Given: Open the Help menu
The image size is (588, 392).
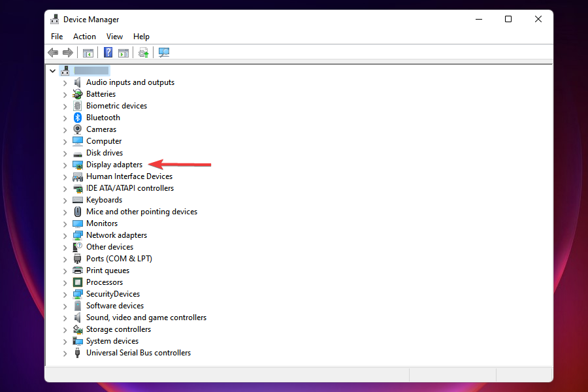Looking at the screenshot, I should point(141,37).
